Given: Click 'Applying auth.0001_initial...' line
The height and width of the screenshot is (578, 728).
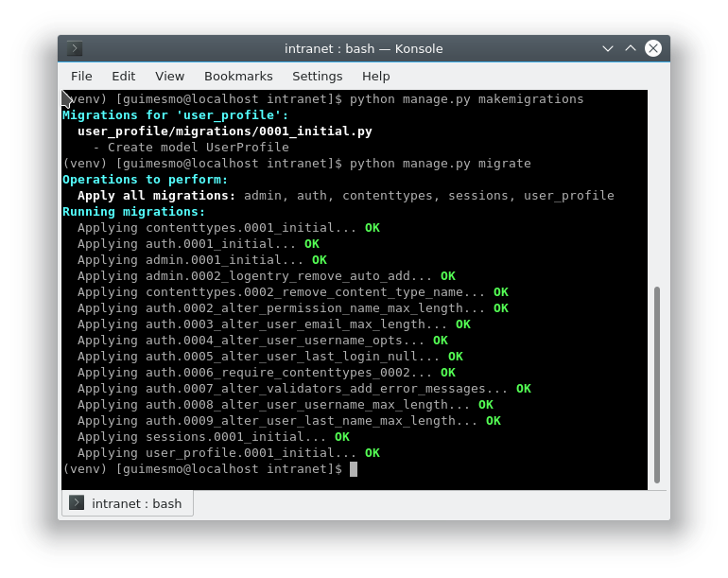Looking at the screenshot, I should click(x=199, y=244).
